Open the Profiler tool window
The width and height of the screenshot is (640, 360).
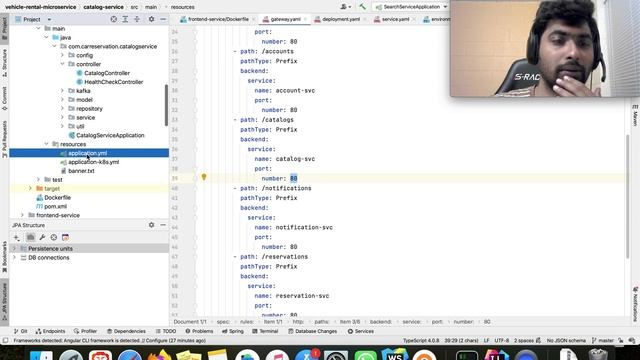pos(85,331)
